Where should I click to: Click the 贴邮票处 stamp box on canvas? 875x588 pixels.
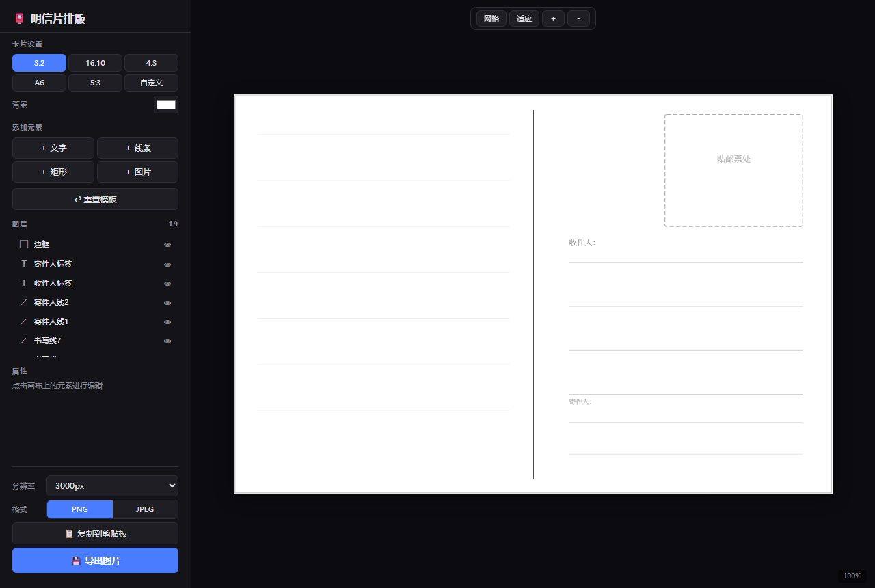point(733,170)
